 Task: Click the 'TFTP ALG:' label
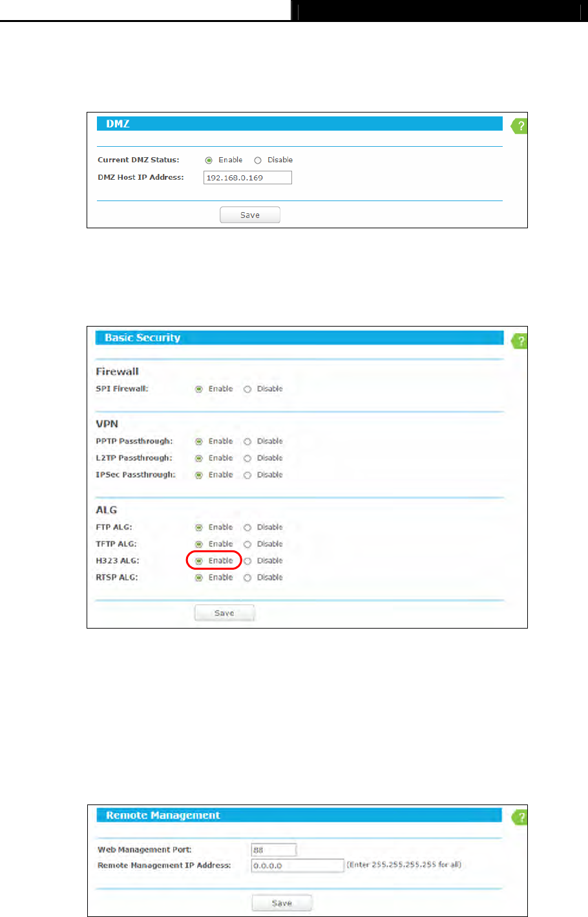[116, 544]
